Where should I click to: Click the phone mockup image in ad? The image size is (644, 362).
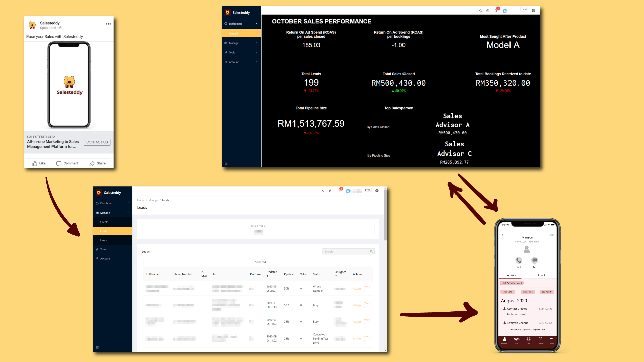pyautogui.click(x=69, y=85)
